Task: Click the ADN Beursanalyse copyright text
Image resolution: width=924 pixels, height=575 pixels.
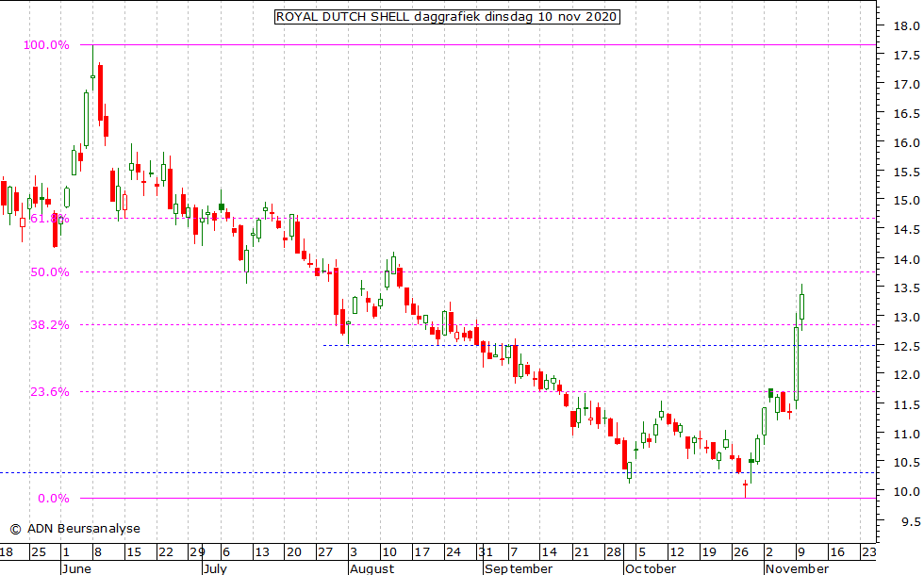Action: pyautogui.click(x=74, y=529)
